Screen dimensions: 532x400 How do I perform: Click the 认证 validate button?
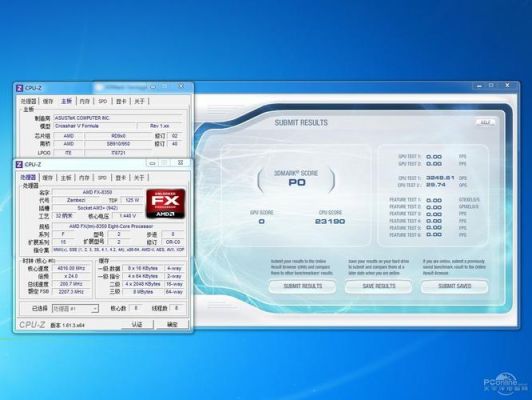coord(137,324)
